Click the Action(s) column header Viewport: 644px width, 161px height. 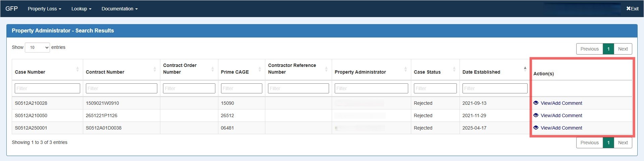pyautogui.click(x=543, y=74)
